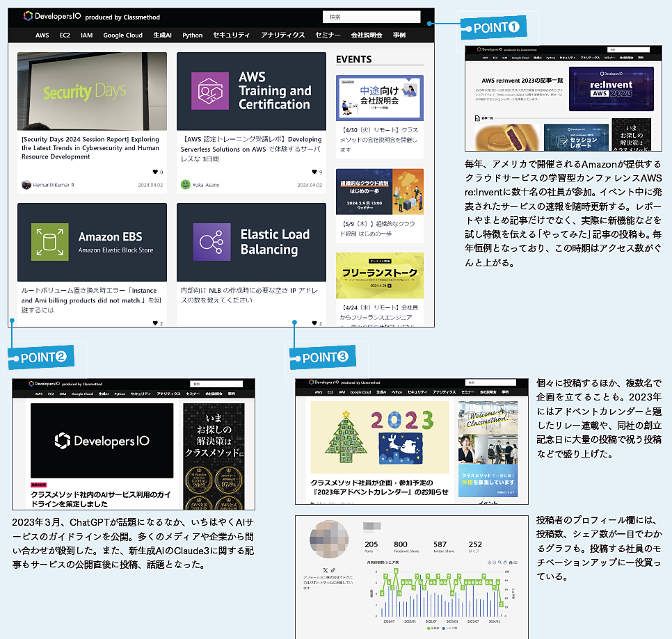Open セミナー in the large screenshot's navigation
This screenshot has width=672, height=639.
coord(328,35)
